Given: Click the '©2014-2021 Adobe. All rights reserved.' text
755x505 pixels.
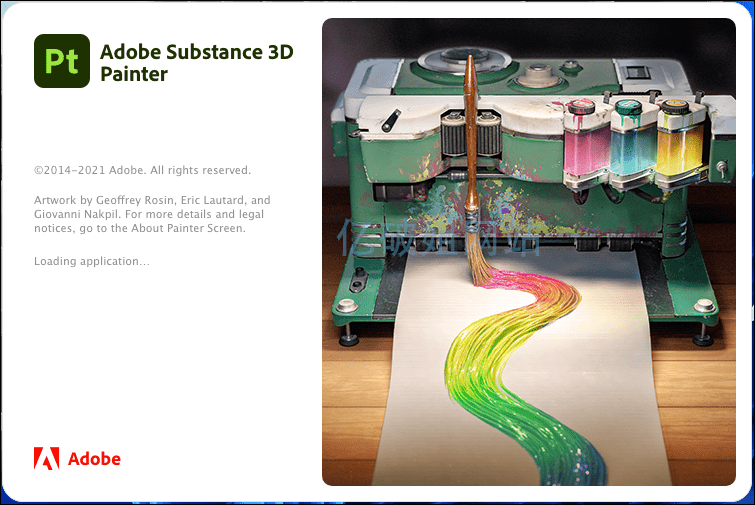Looking at the screenshot, I should (143, 170).
